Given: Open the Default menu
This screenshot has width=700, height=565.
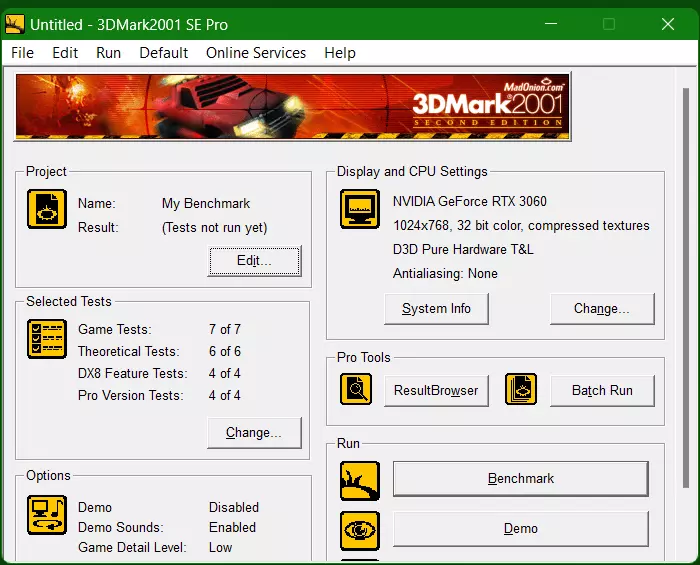Looking at the screenshot, I should tap(164, 53).
